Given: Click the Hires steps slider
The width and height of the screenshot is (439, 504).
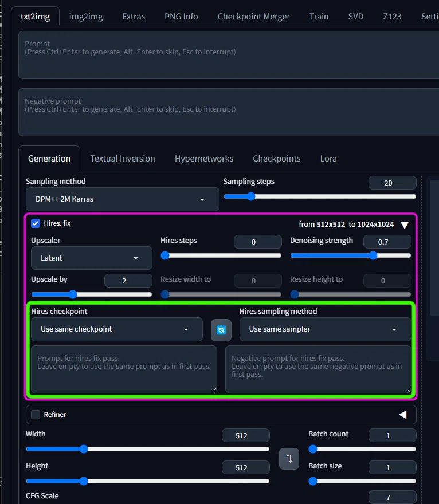Looking at the screenshot, I should (221, 255).
